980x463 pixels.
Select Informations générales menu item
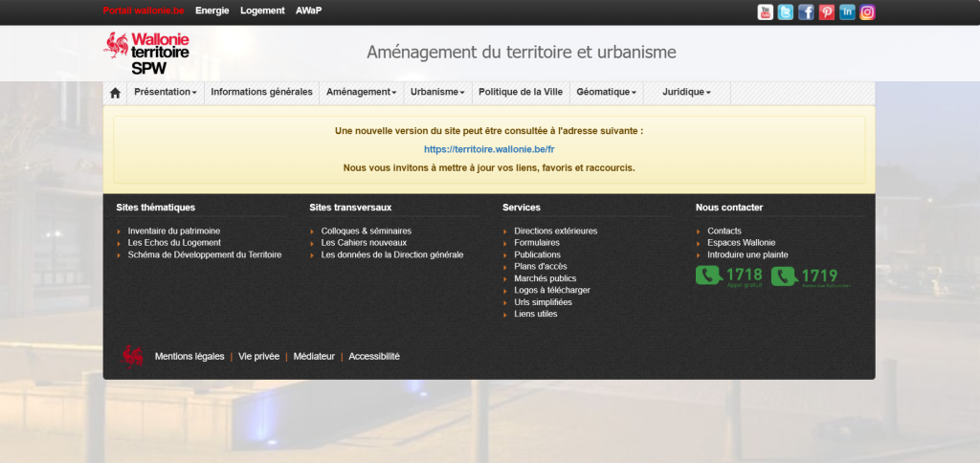tap(261, 93)
